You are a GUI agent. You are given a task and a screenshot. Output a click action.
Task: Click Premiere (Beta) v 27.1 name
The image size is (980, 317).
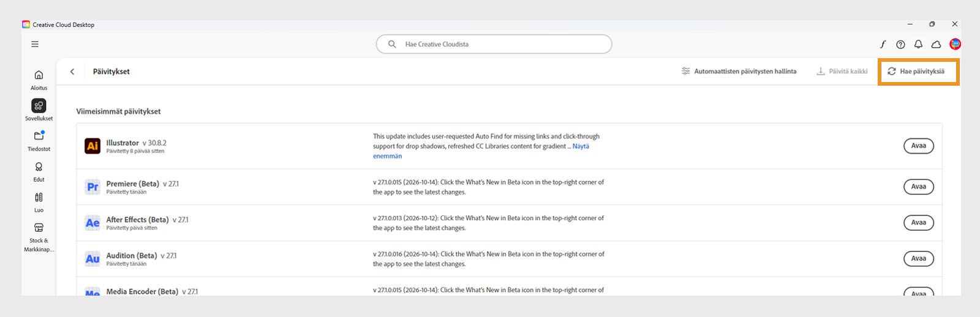click(x=143, y=184)
